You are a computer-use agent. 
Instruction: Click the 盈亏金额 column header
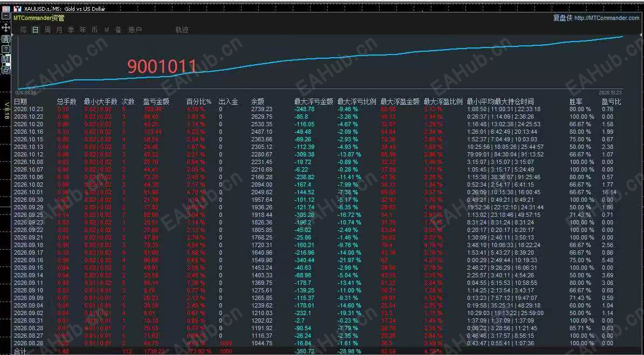point(156,101)
